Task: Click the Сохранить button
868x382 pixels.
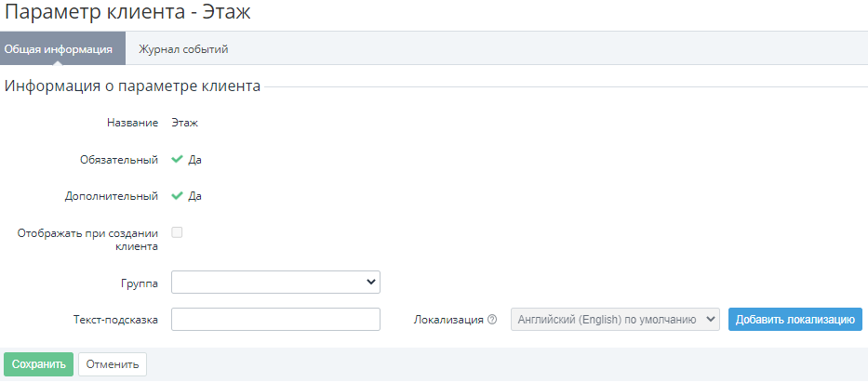Action: click(x=39, y=365)
